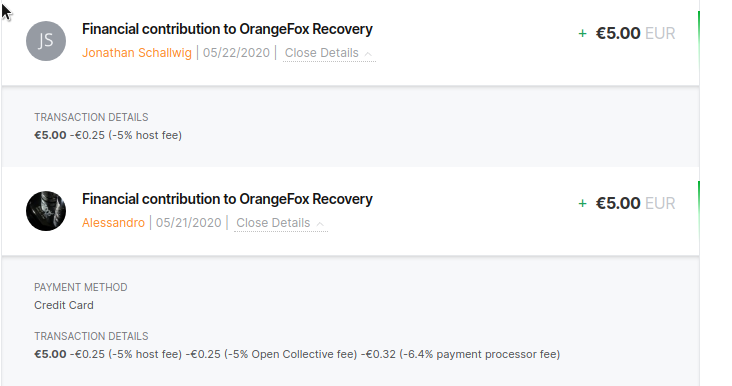Click the payment processor fee text
The image size is (732, 386).
pyautogui.click(x=479, y=354)
